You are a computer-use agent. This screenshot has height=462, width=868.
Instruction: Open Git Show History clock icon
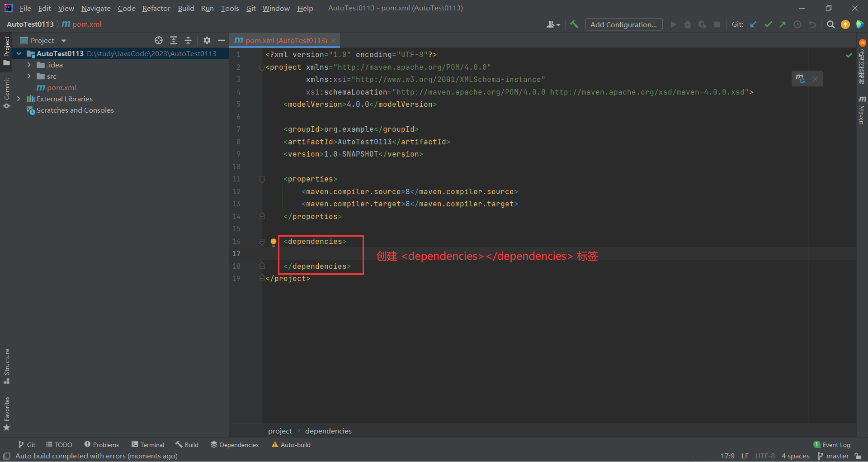(x=797, y=24)
